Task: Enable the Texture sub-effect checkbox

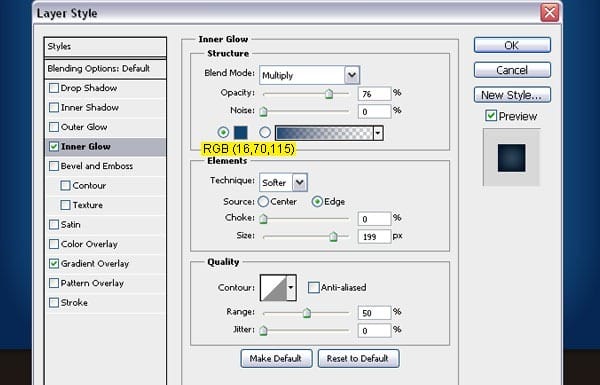Action: click(65, 205)
